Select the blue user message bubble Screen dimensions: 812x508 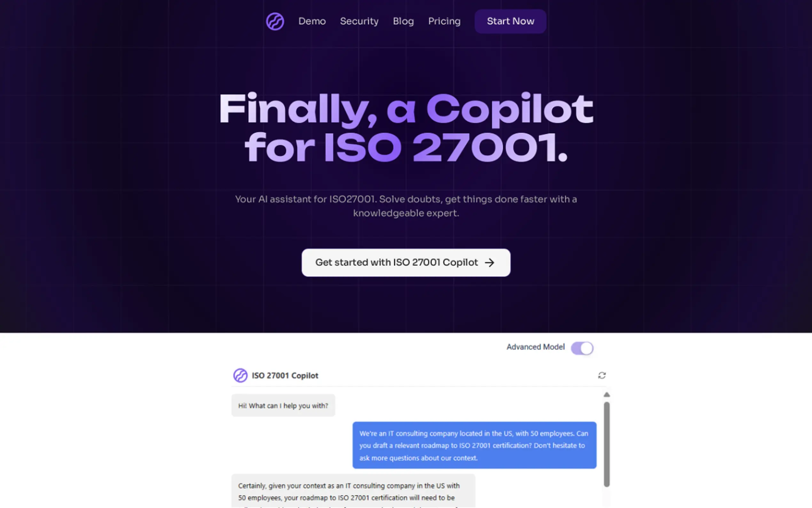pyautogui.click(x=474, y=445)
